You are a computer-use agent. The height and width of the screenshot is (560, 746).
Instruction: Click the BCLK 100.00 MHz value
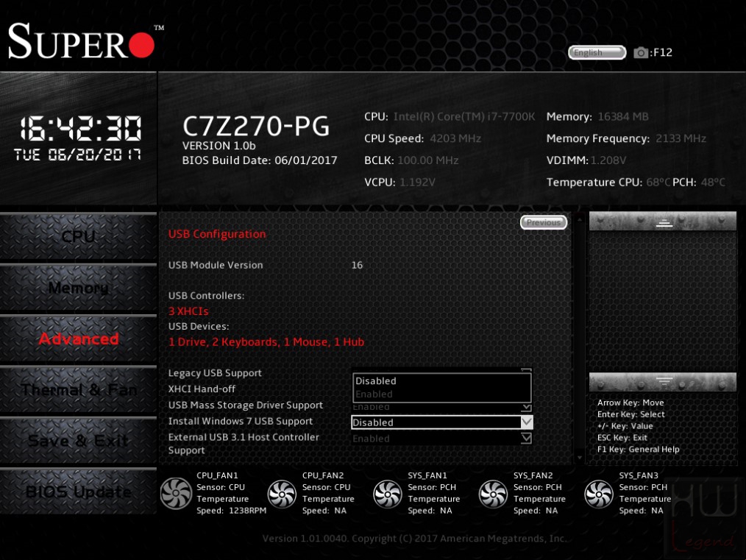point(427,160)
